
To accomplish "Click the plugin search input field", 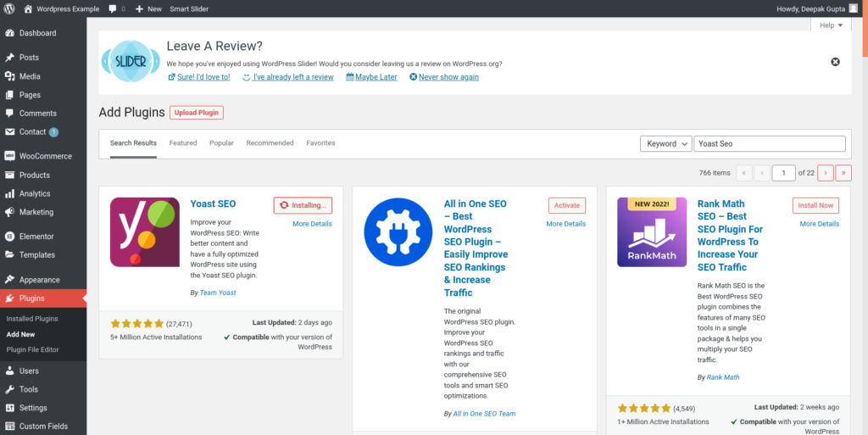I will [769, 144].
